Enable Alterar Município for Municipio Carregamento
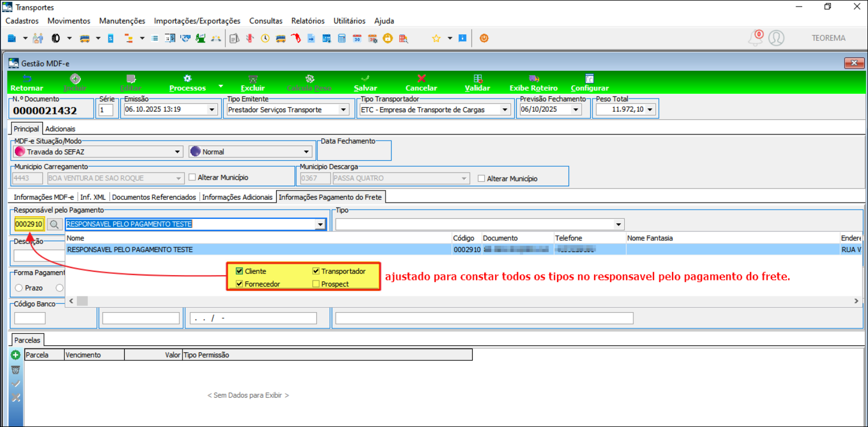Image resolution: width=868 pixels, height=427 pixels. (192, 178)
